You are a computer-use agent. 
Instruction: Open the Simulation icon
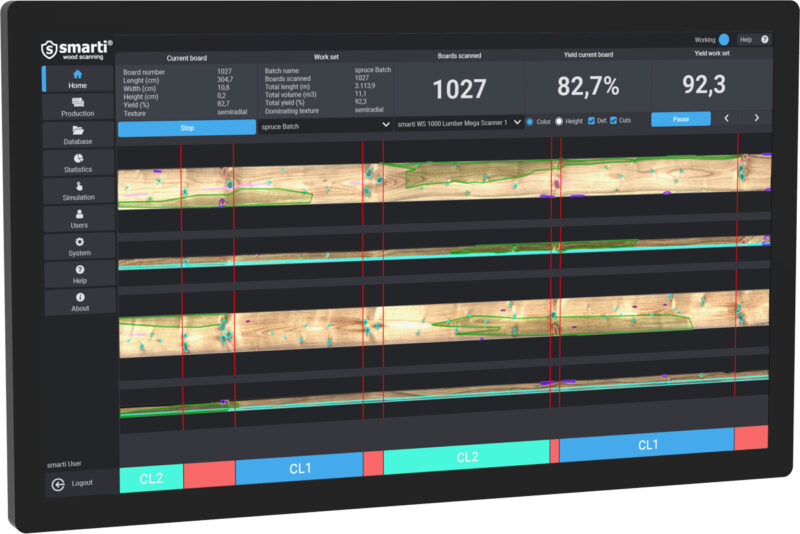[x=79, y=186]
